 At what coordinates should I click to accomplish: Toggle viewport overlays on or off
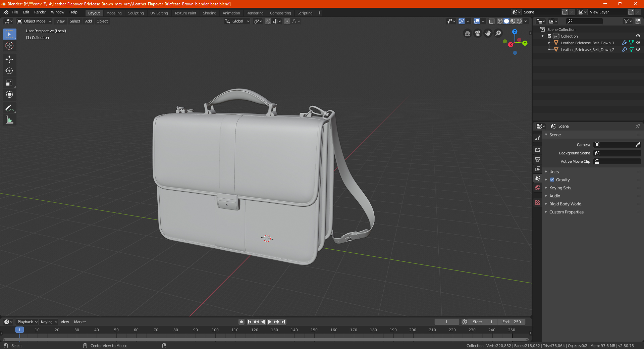477,21
